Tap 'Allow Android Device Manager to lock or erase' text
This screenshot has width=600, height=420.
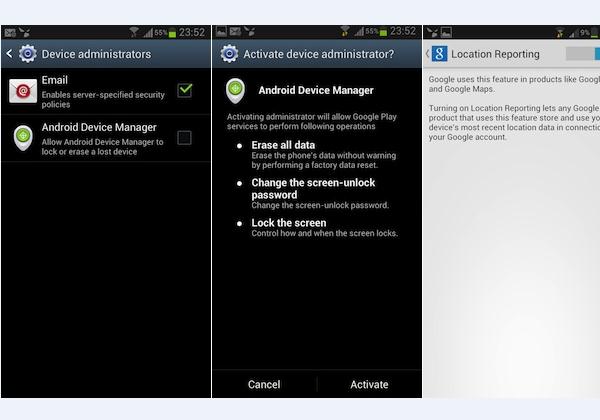(103, 147)
